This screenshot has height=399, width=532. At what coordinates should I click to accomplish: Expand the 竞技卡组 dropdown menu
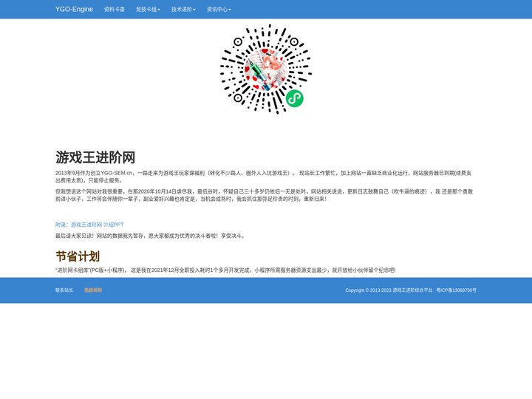click(x=148, y=10)
